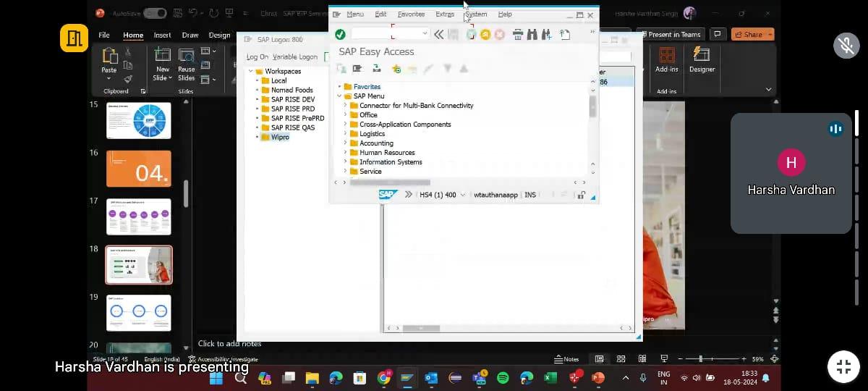Screen dimensions: 868x391
Task: Unmute the microphone in call overlay
Action: point(846,45)
